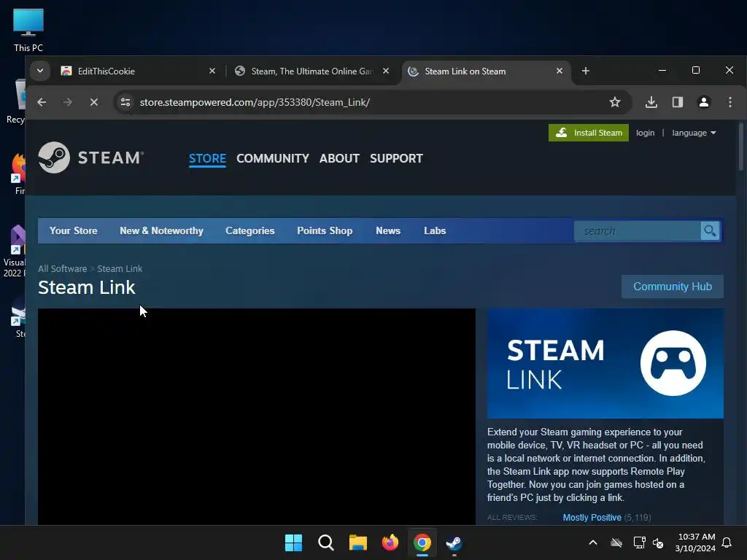This screenshot has height=560, width=747.
Task: Expand Chrome tab search dropdown
Action: click(x=40, y=71)
